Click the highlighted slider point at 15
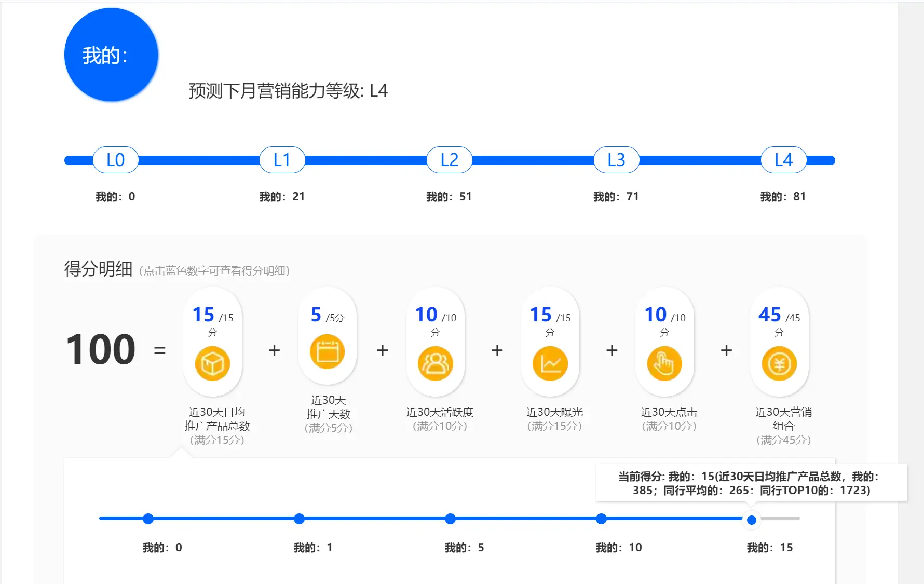 click(751, 520)
